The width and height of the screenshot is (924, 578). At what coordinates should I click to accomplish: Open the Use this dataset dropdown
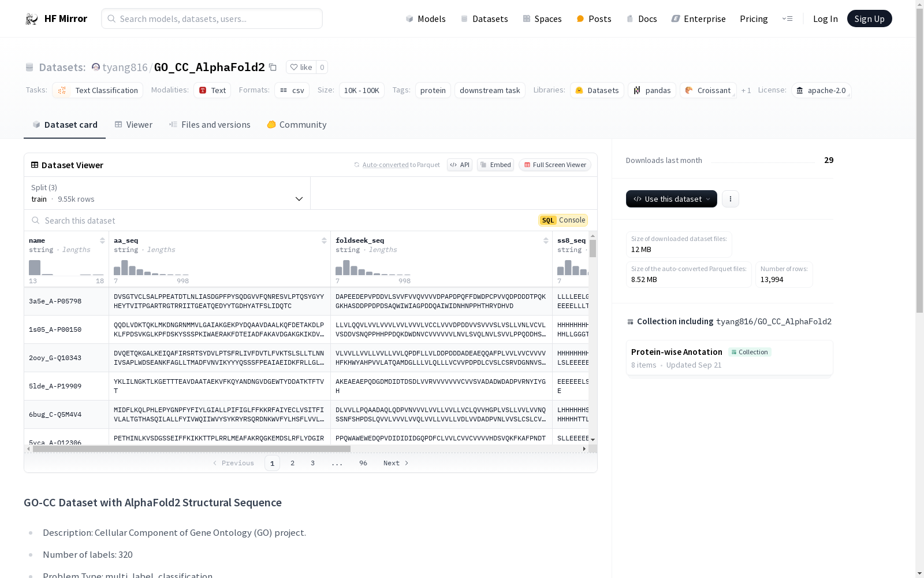pyautogui.click(x=672, y=199)
